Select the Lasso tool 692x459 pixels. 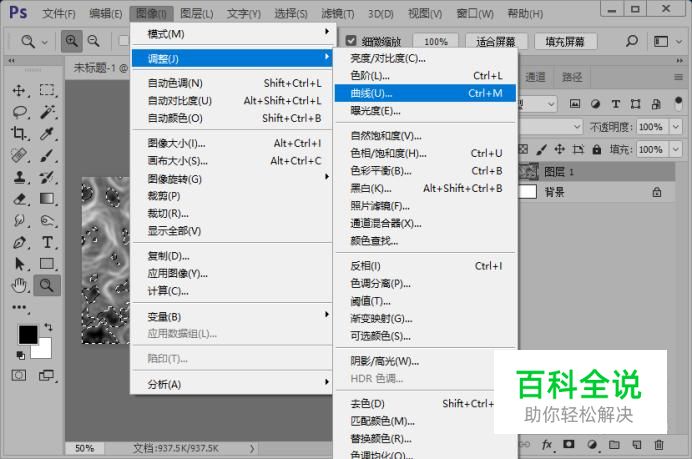coord(19,112)
